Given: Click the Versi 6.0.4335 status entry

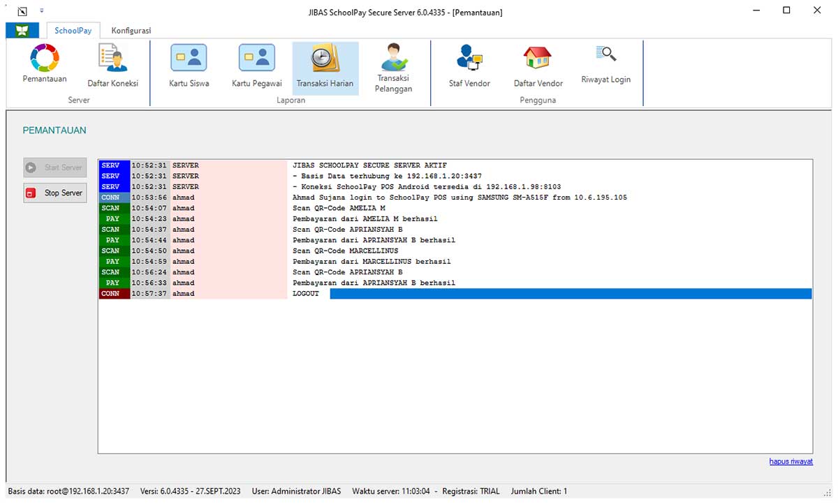Looking at the screenshot, I should (x=190, y=491).
